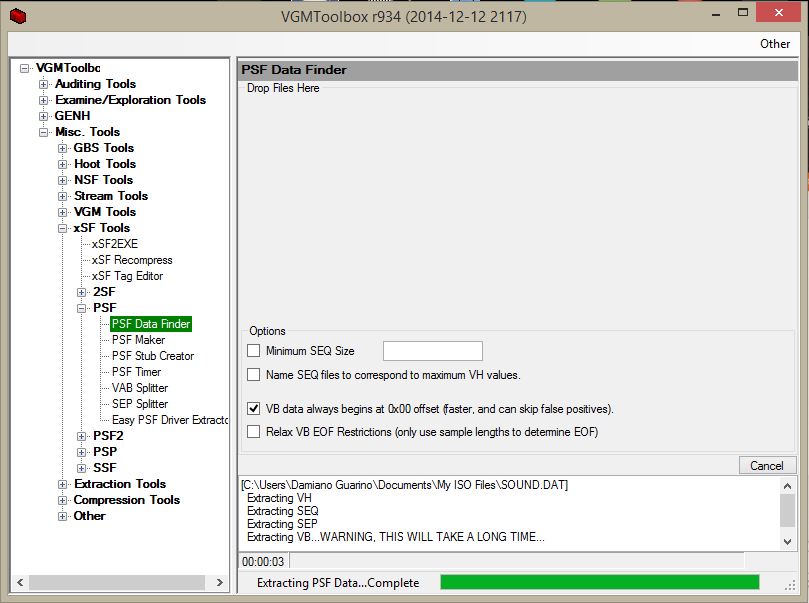Minimize the VGMToolbox window
The height and width of the screenshot is (603, 809).
click(716, 14)
